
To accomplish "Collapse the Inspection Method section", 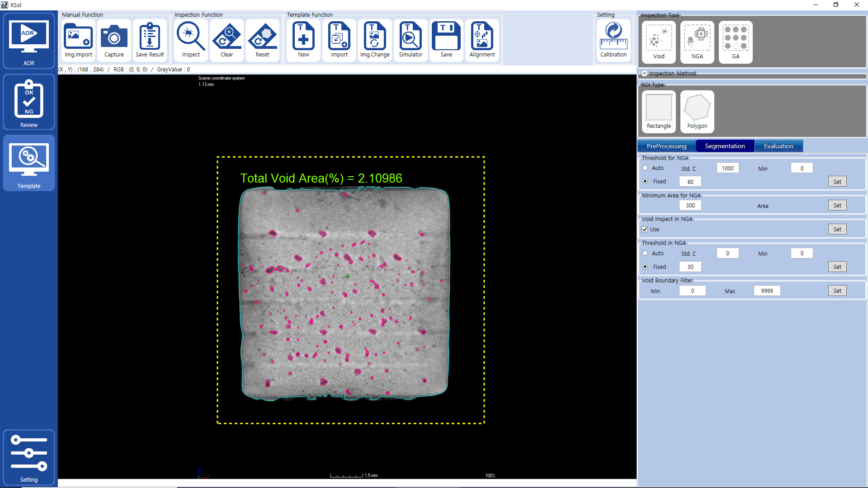I will (x=645, y=73).
